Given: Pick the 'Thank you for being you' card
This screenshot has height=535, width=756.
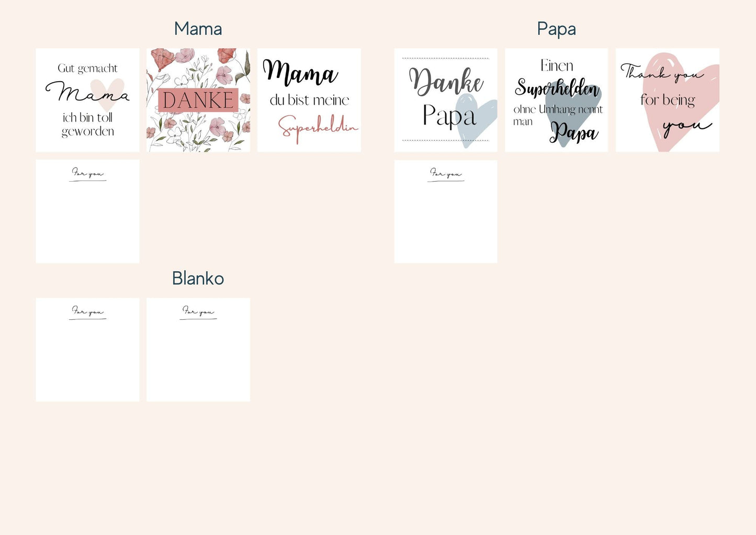Looking at the screenshot, I should [668, 100].
